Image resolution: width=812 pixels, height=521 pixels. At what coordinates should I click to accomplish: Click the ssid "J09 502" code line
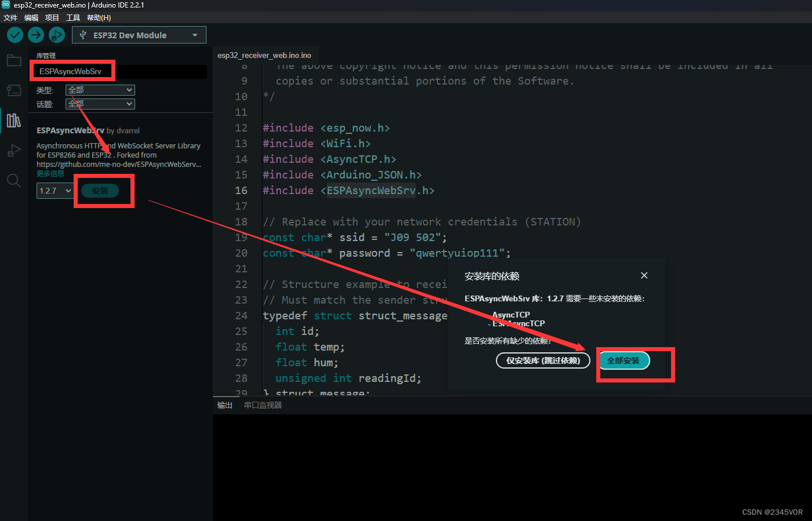(355, 237)
